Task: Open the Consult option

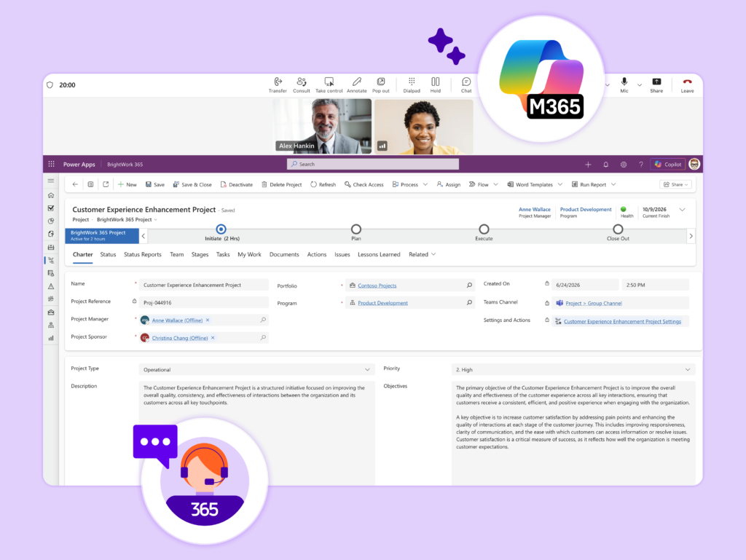Action: tap(301, 85)
